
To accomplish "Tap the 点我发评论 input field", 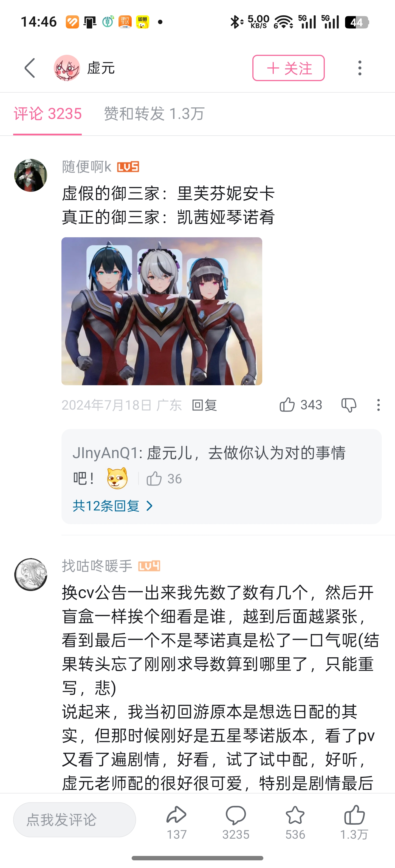I will [x=75, y=820].
